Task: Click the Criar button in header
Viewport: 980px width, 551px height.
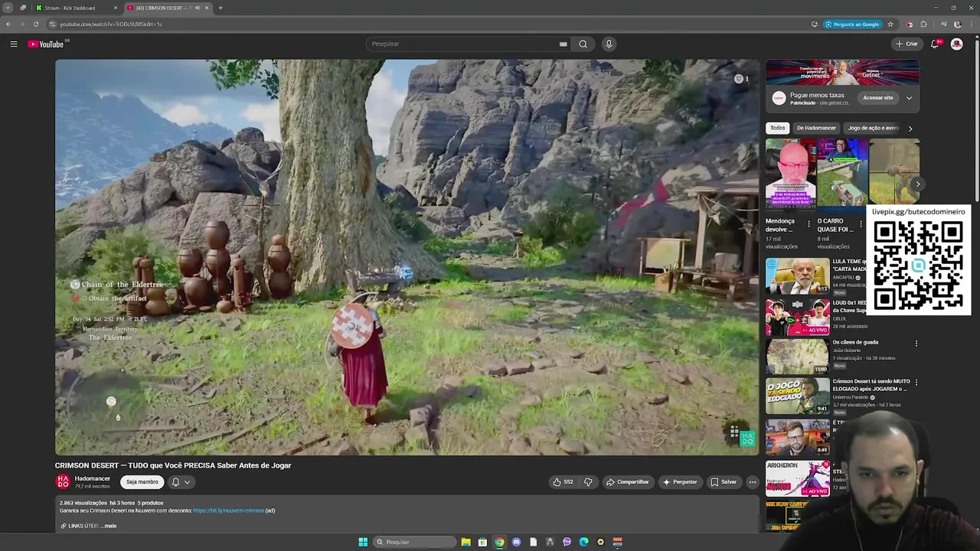Action: coord(906,44)
